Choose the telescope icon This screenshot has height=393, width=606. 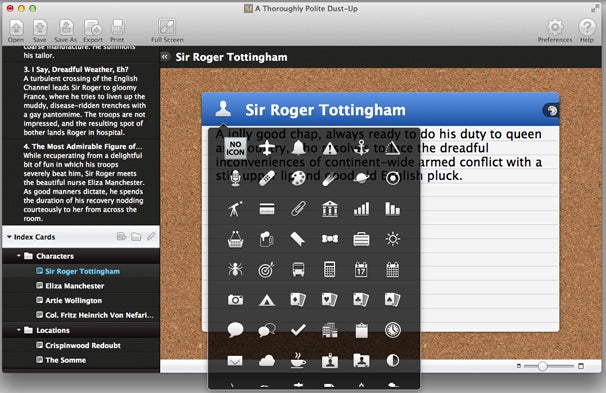point(235,209)
